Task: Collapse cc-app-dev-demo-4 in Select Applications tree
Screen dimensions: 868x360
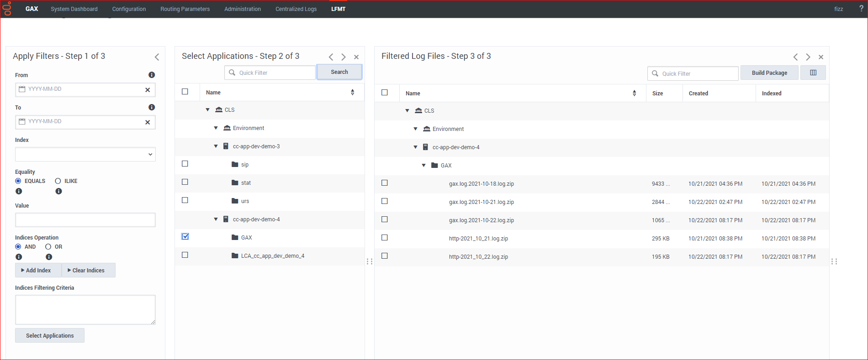Action: 216,219
